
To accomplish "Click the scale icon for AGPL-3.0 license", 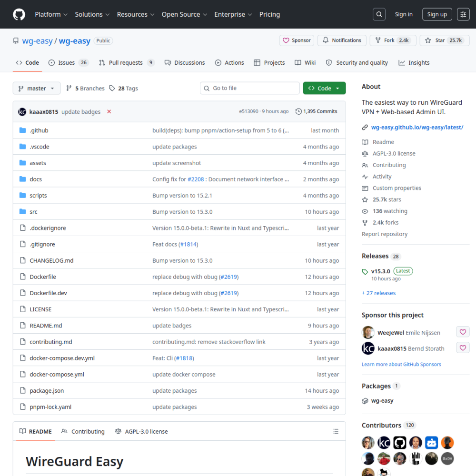I will (365, 154).
